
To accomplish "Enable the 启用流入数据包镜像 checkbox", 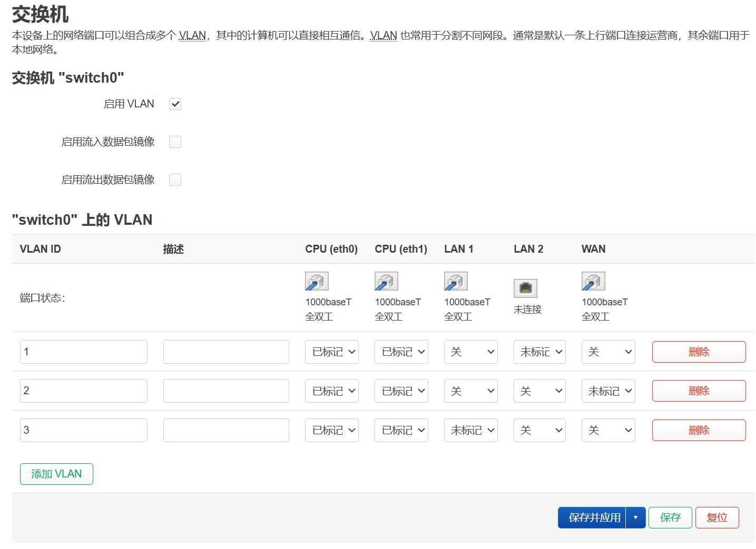I will coord(175,142).
